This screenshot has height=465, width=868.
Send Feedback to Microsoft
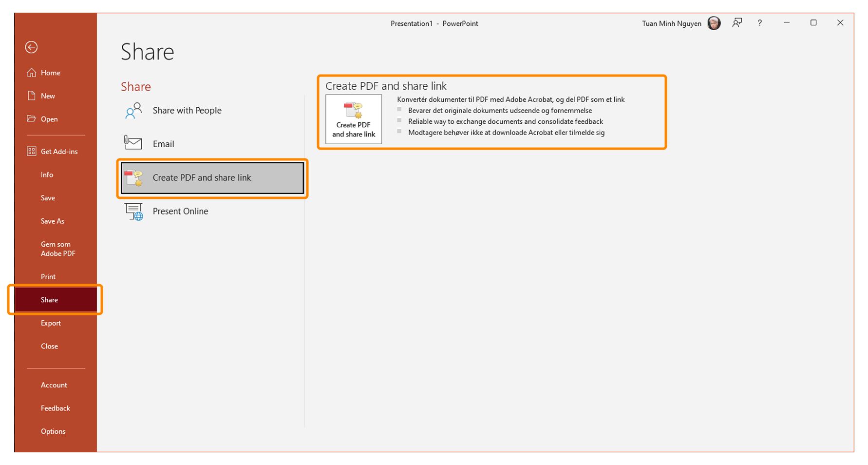pos(55,408)
